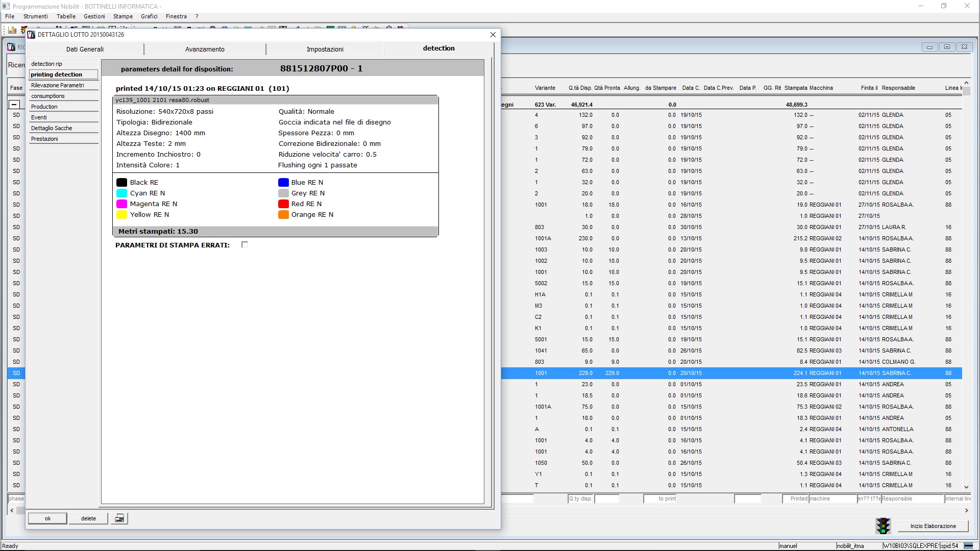Click the Blue RE N color swatch
This screenshot has width=980, height=551.
coord(283,183)
